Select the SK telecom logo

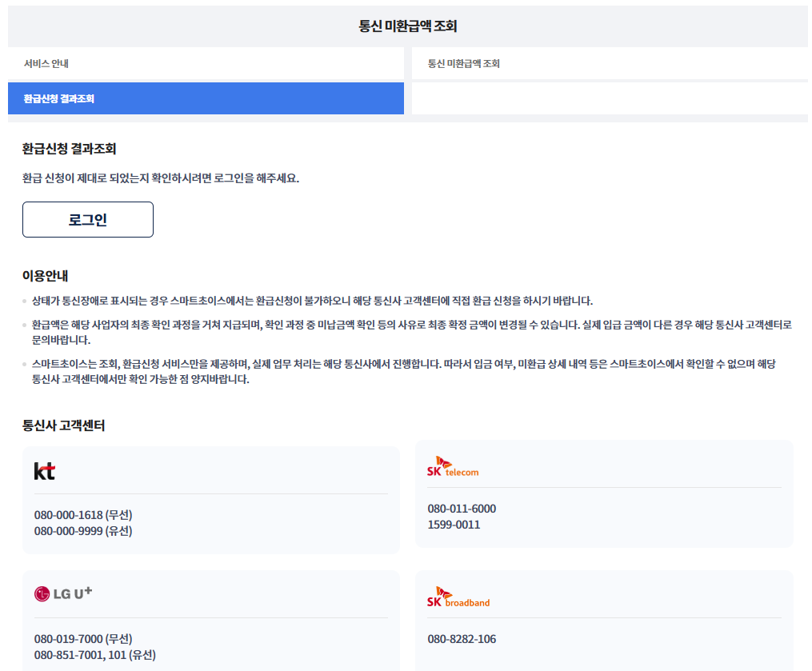click(x=451, y=467)
